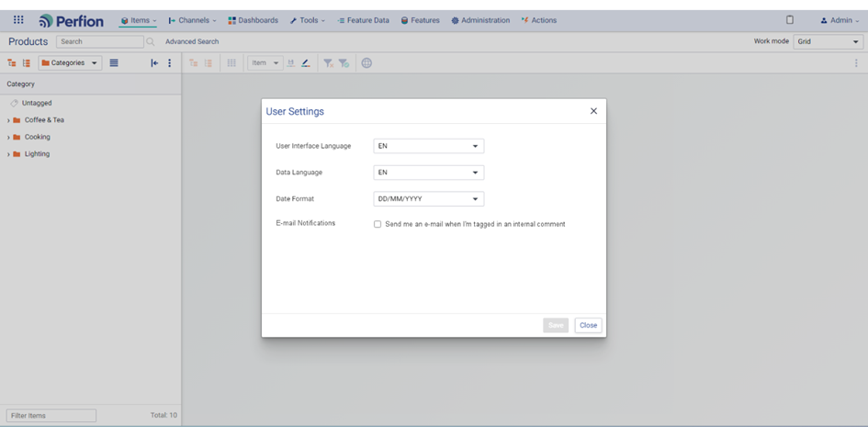This screenshot has height=436, width=868.
Task: Click the clipboard icon in top bar
Action: point(790,20)
